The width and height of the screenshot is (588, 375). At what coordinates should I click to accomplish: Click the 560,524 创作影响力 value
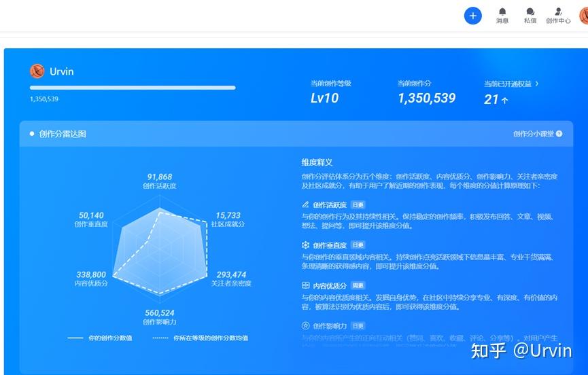[x=159, y=312]
